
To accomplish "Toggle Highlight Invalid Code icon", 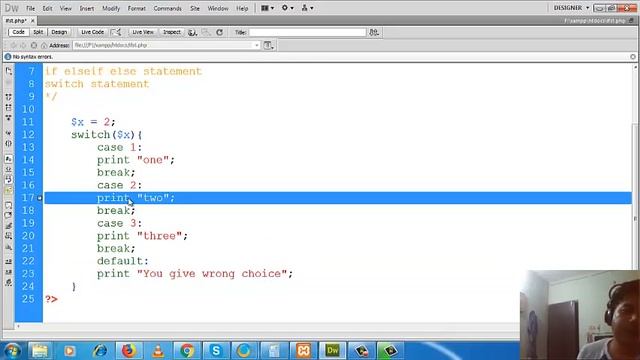I will click(x=9, y=169).
